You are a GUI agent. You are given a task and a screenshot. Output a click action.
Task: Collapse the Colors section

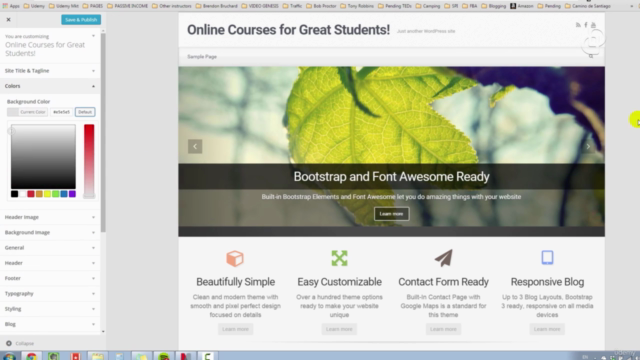[50, 86]
